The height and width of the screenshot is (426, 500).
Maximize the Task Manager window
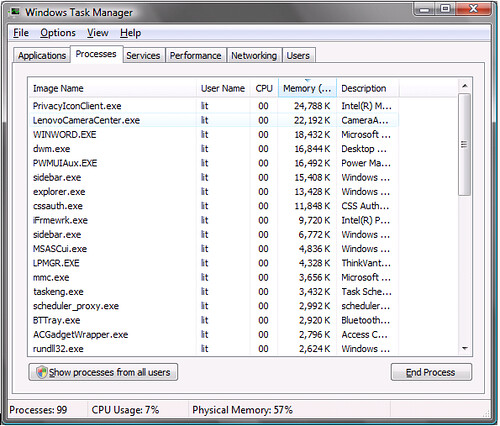[x=445, y=9]
